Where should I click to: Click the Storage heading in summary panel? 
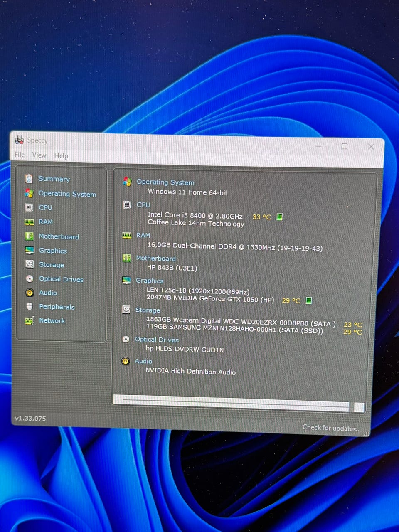pos(148,310)
